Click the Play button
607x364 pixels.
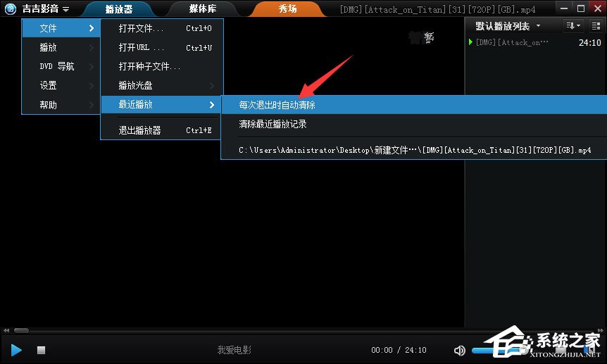click(16, 350)
